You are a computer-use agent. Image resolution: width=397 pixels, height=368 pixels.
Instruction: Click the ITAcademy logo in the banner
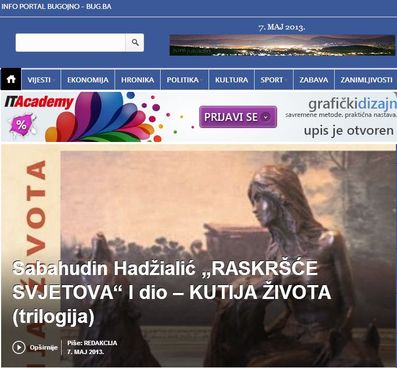click(x=39, y=102)
